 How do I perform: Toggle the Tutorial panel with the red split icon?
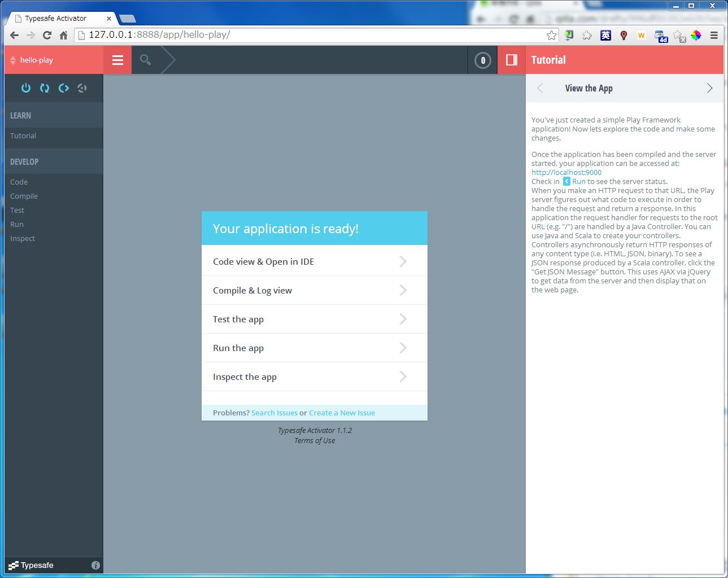tap(511, 60)
